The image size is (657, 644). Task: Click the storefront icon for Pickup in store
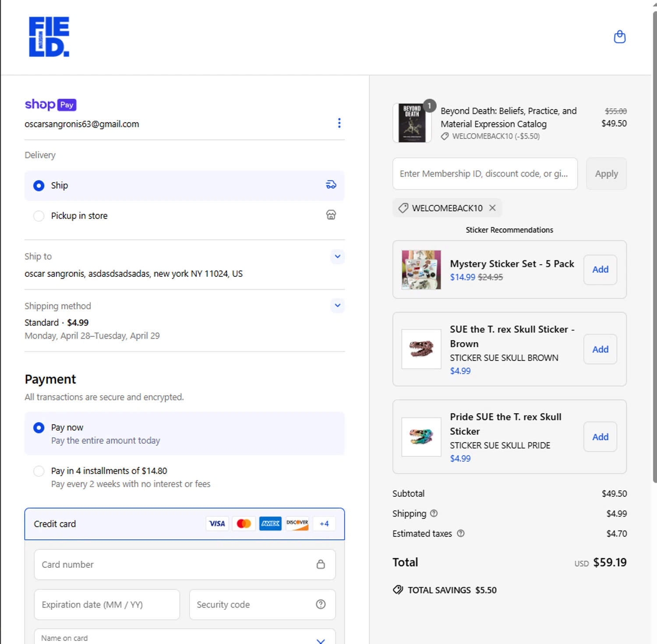331,215
